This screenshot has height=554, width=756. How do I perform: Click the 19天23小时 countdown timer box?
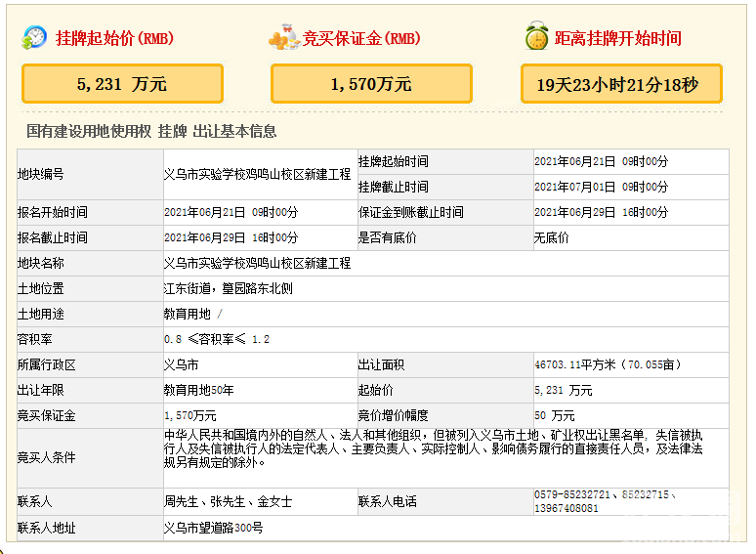point(622,84)
